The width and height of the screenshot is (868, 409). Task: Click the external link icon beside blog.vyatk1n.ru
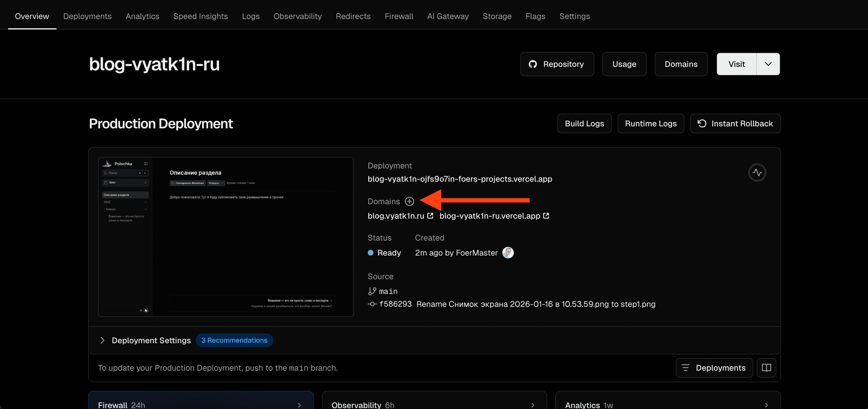click(x=430, y=216)
